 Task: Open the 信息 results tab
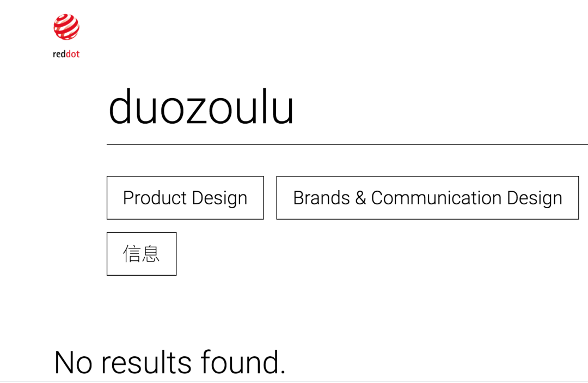coord(142,254)
